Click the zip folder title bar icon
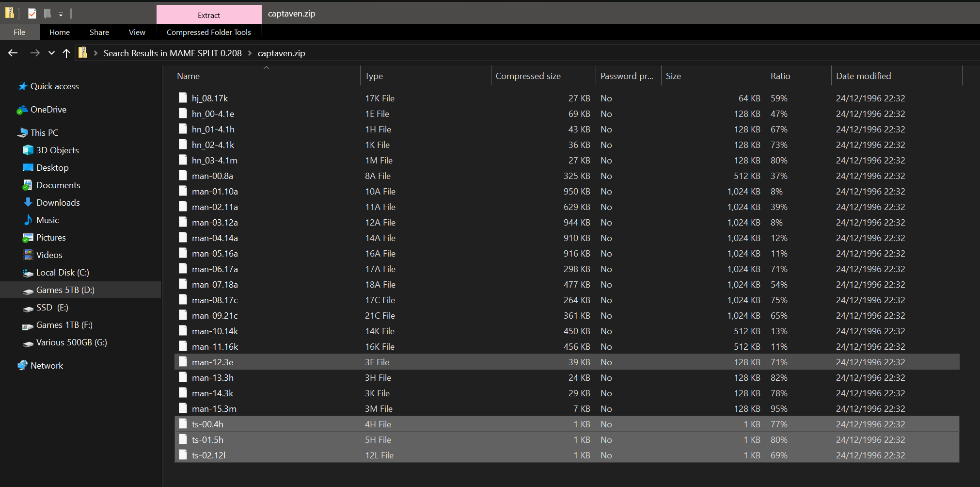 point(10,13)
